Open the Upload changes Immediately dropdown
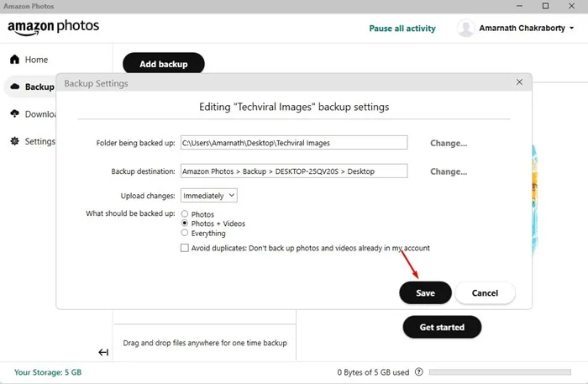 tap(209, 196)
